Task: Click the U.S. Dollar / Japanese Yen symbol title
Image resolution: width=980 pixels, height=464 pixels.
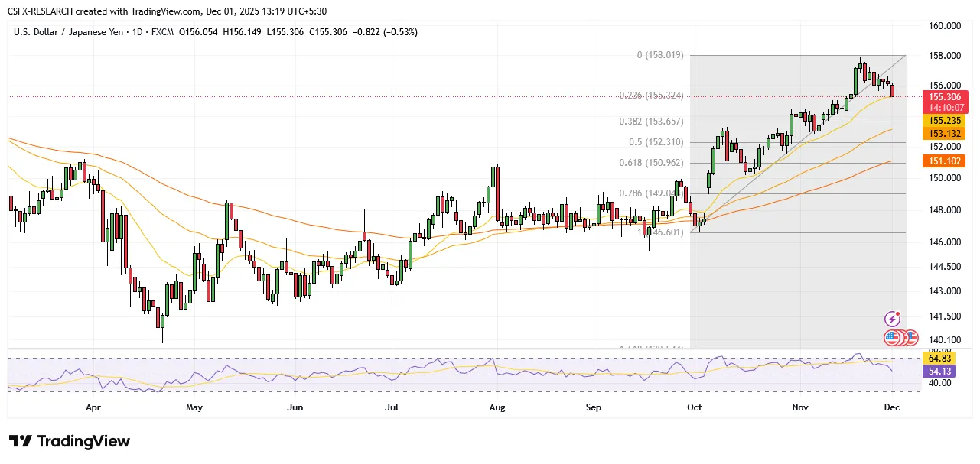Action: [x=77, y=32]
